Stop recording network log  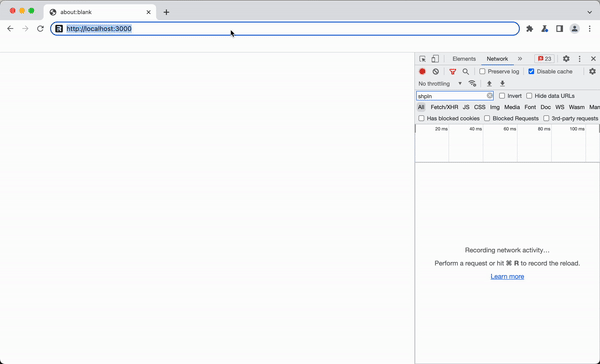(x=422, y=72)
